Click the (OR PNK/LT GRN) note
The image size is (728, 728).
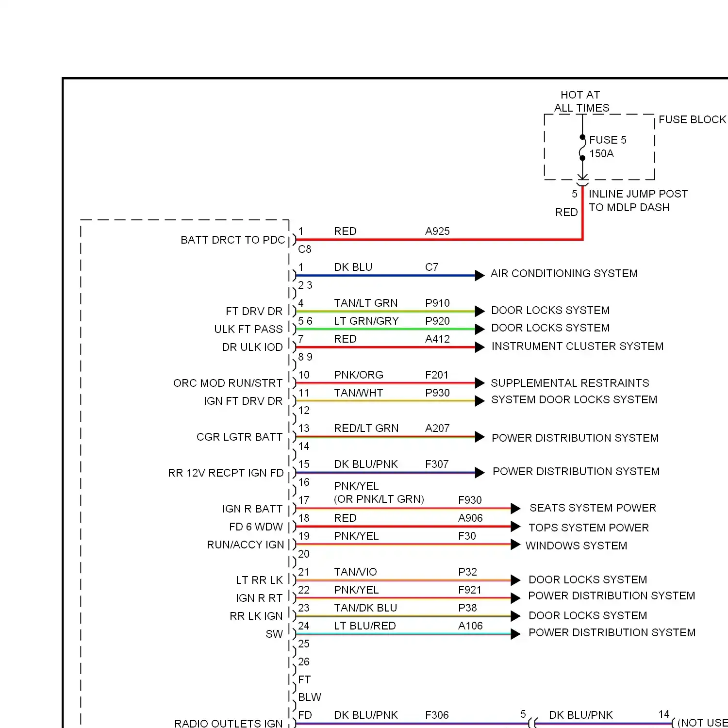[x=379, y=499]
